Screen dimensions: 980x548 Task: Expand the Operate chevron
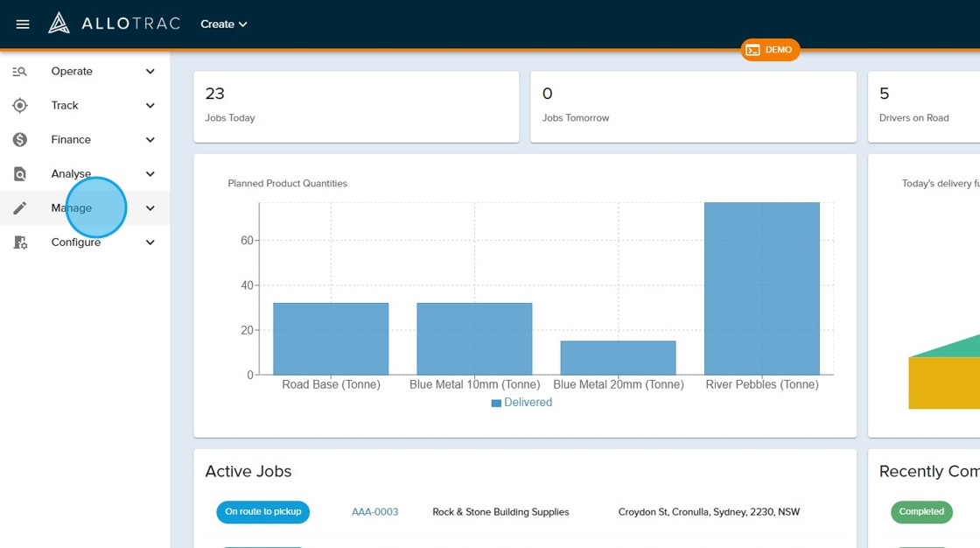pyautogui.click(x=150, y=72)
